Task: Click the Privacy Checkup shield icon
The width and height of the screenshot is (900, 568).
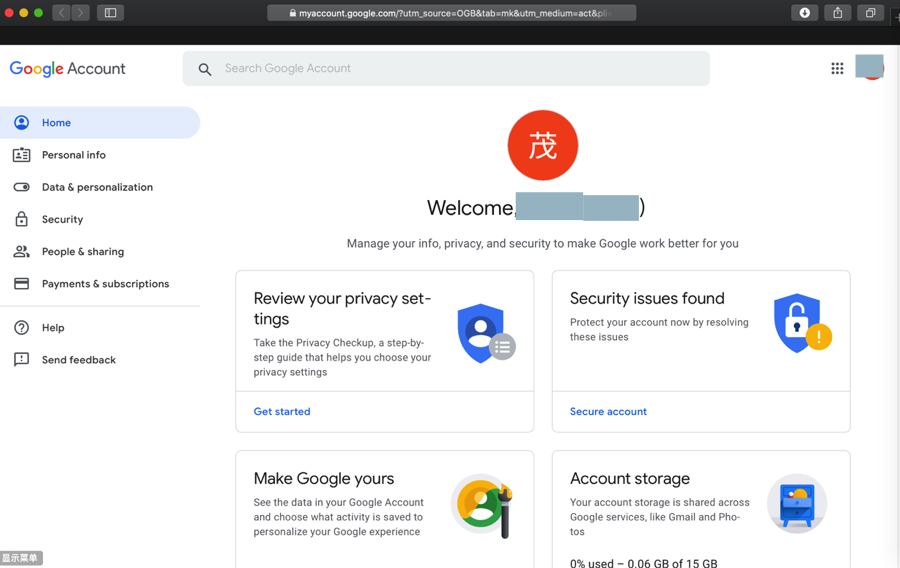Action: click(x=485, y=333)
